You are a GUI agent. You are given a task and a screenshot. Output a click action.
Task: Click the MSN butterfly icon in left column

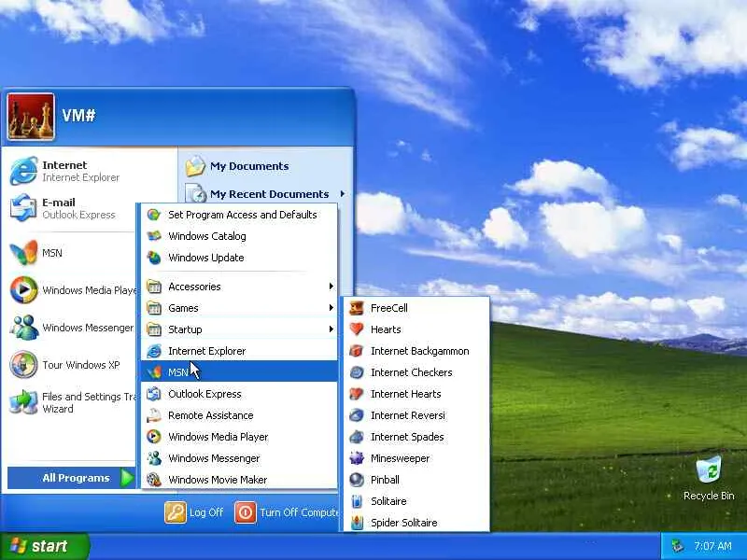[x=23, y=253]
